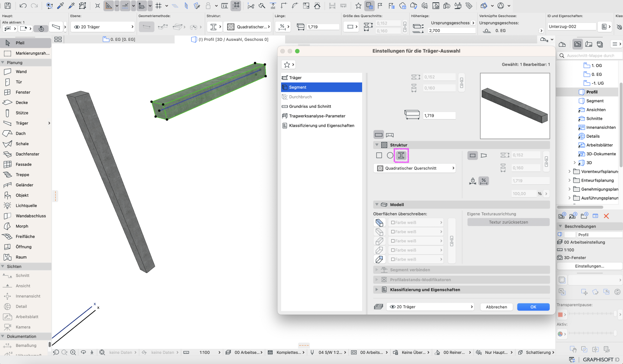The height and width of the screenshot is (364, 623).
Task: Adjust the Transparentpause slider
Action: coord(592,314)
